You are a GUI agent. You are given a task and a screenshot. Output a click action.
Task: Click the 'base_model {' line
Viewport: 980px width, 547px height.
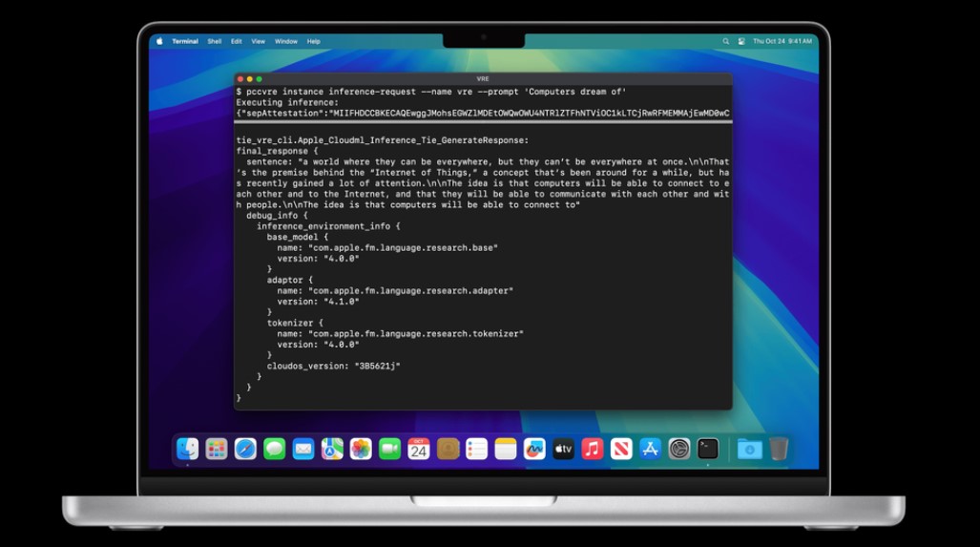click(297, 237)
